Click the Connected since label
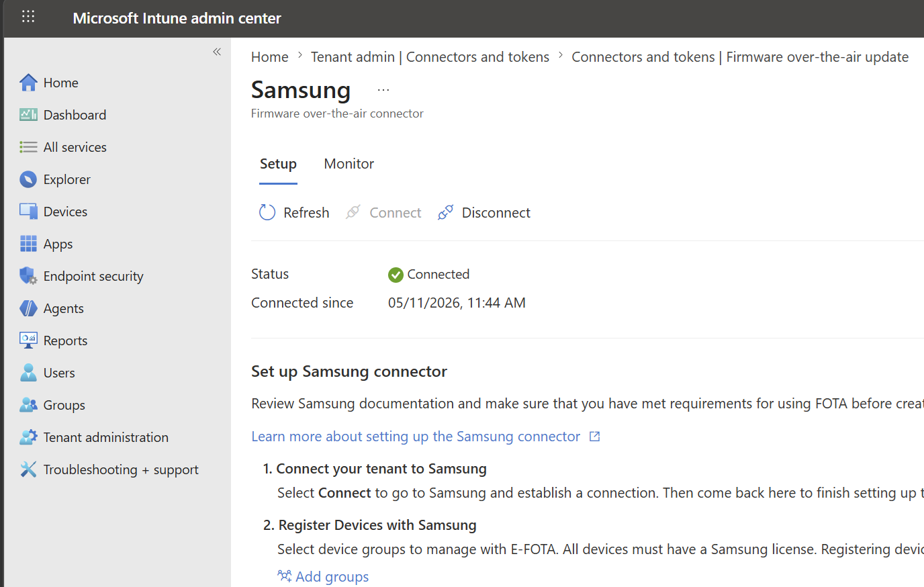This screenshot has height=587, width=924. pyautogui.click(x=302, y=303)
